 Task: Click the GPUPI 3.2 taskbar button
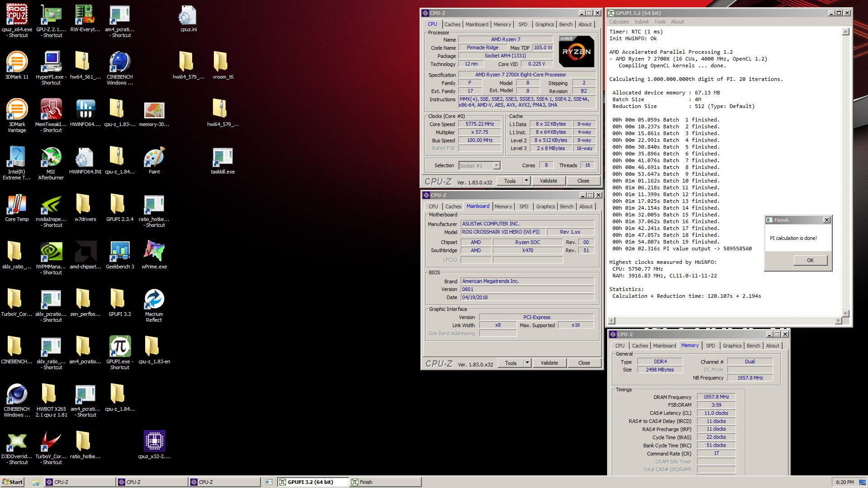click(313, 482)
